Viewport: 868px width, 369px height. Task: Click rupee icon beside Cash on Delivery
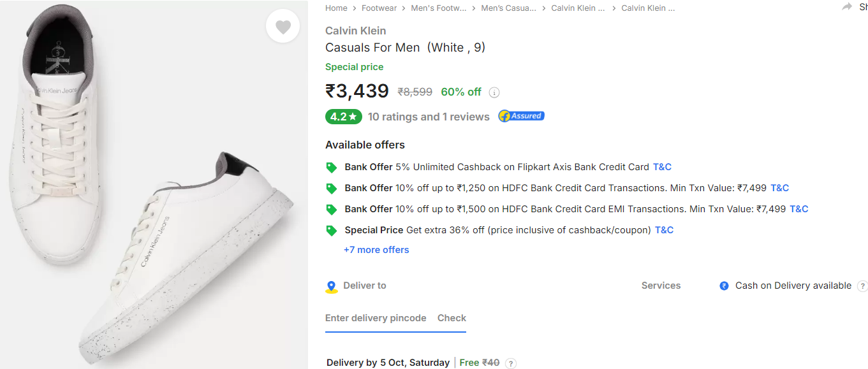724,286
